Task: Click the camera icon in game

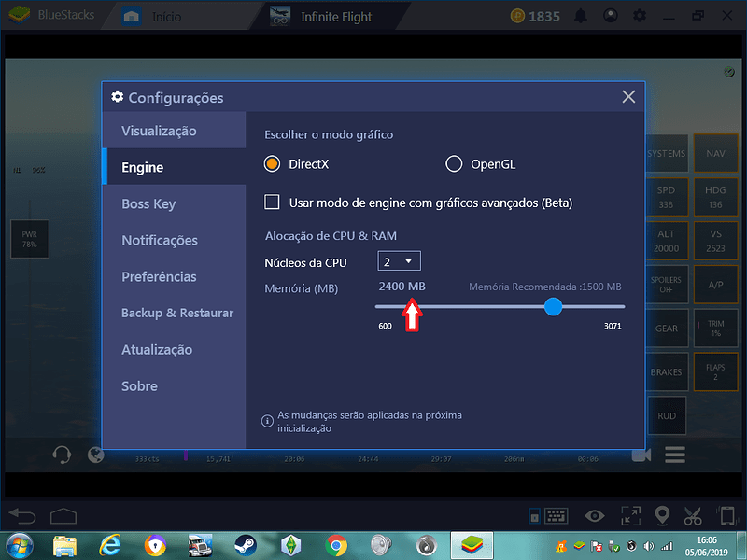Action: pyautogui.click(x=641, y=455)
